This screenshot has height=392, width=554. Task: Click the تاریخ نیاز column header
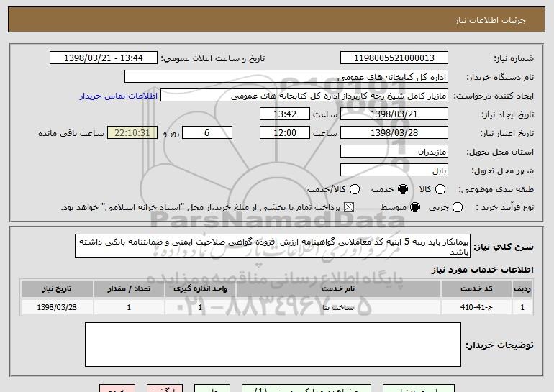point(57,289)
